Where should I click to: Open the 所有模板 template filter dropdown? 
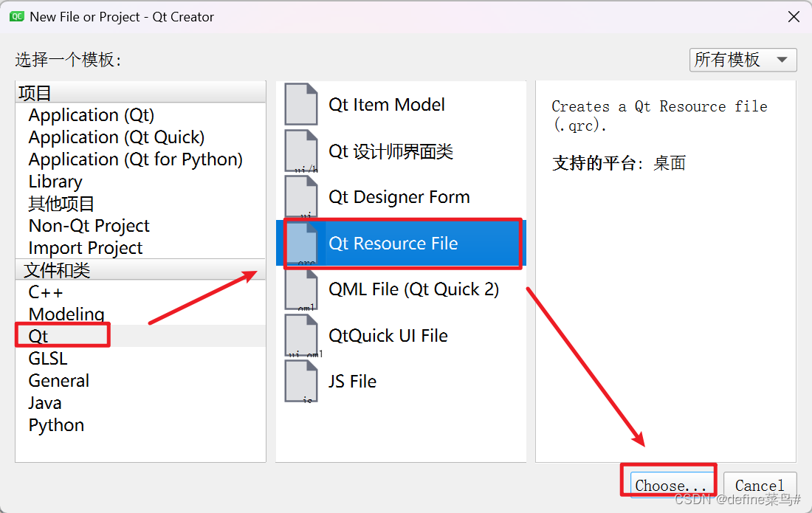point(743,60)
